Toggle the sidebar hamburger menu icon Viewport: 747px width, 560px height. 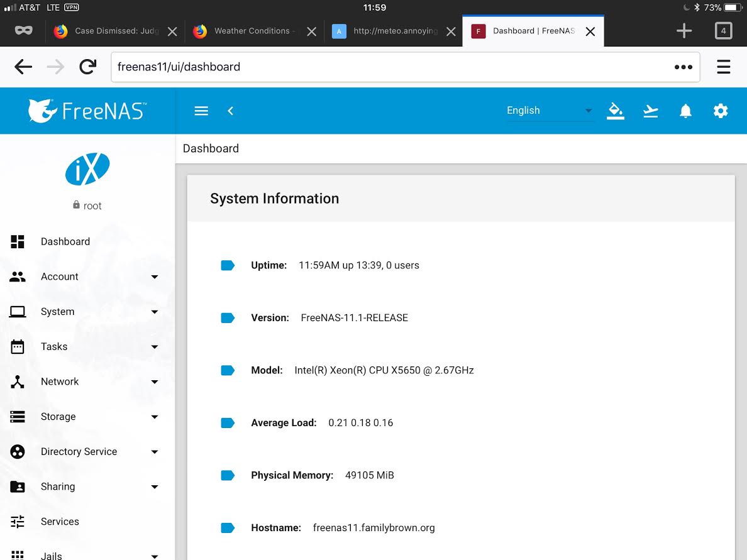coord(201,111)
